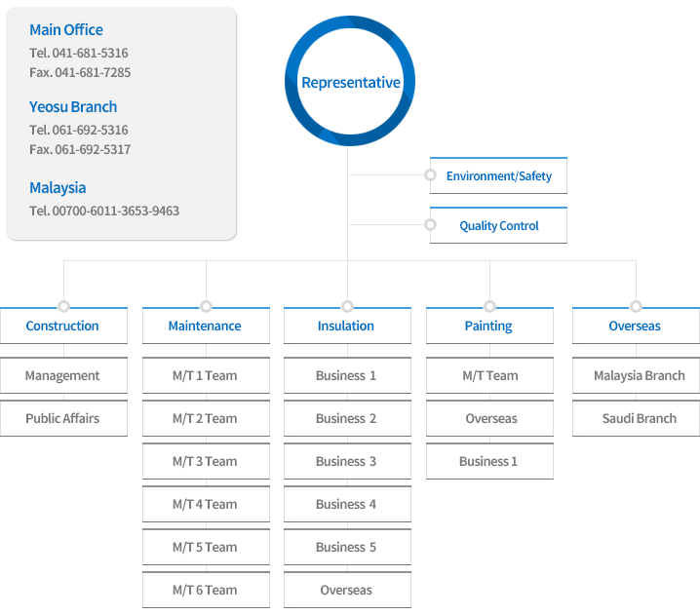Click the circle node above Overseas

point(636,306)
